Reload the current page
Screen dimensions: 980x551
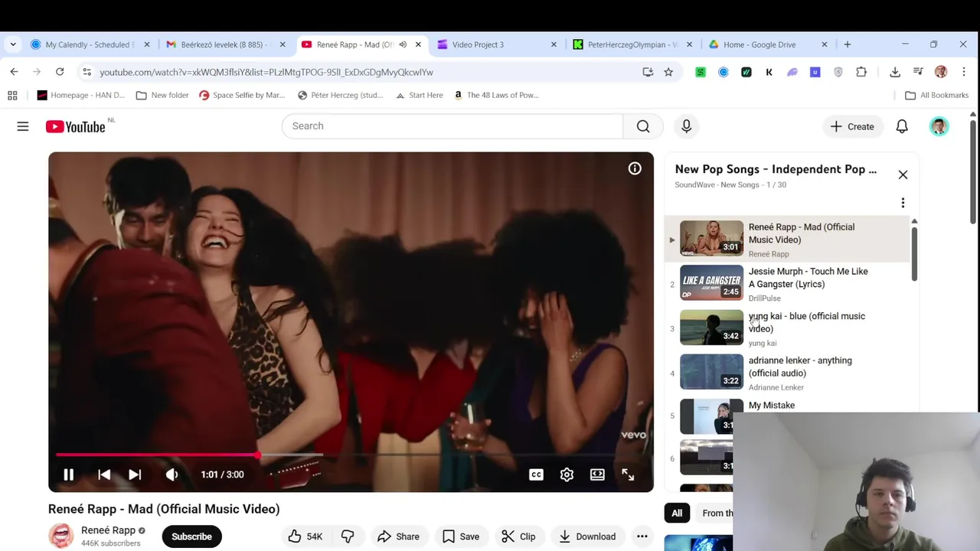click(60, 72)
